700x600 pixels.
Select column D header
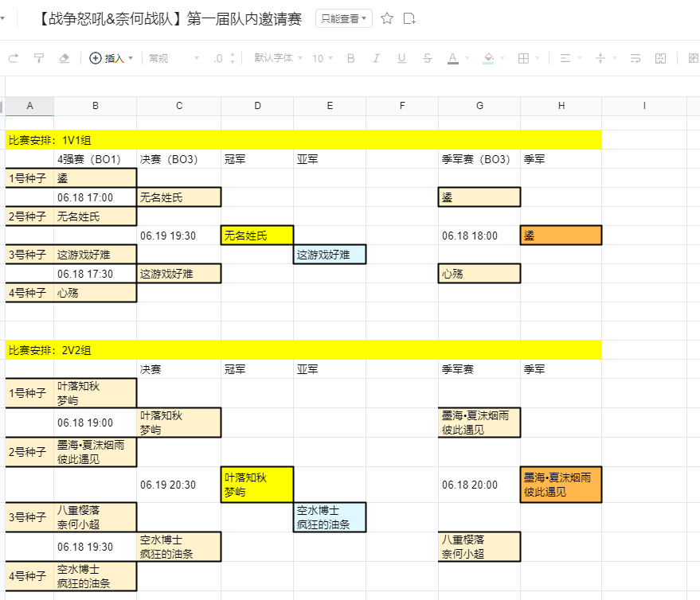[x=257, y=106]
